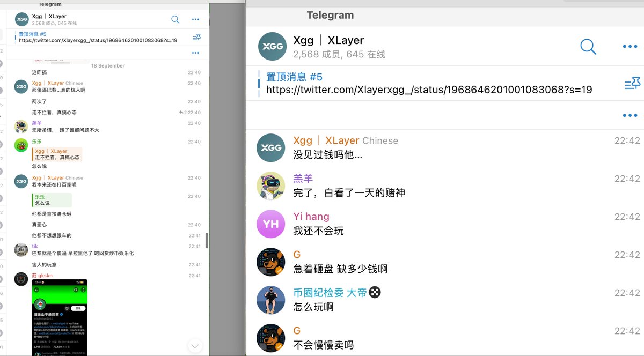Click sender name 羔羊 in right window
This screenshot has width=644, height=356.
tap(303, 179)
